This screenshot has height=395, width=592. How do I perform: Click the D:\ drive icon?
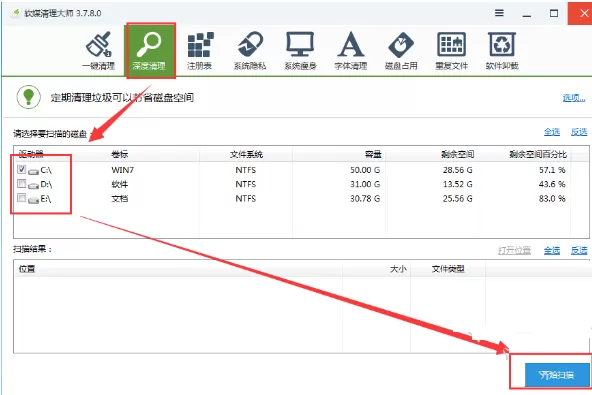pyautogui.click(x=33, y=185)
